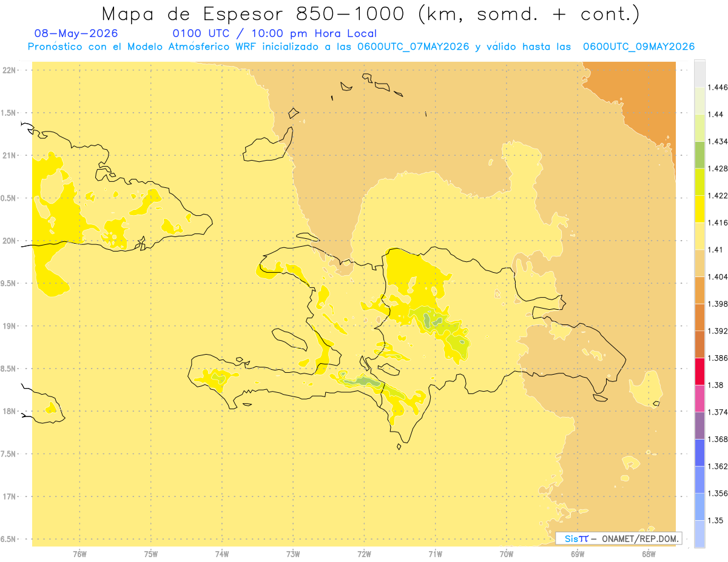
Task: Click the bright yellow legend swatch above 1.416
Action: (699, 209)
